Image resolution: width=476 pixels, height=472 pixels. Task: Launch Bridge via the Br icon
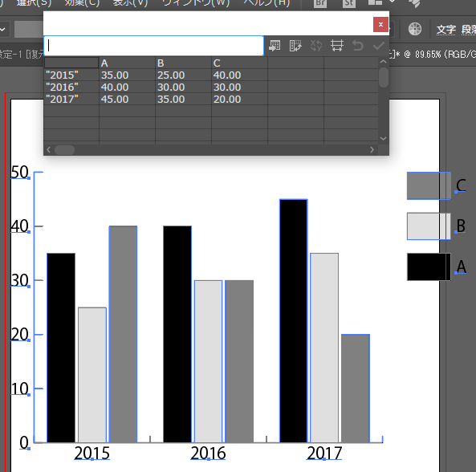point(320,3)
